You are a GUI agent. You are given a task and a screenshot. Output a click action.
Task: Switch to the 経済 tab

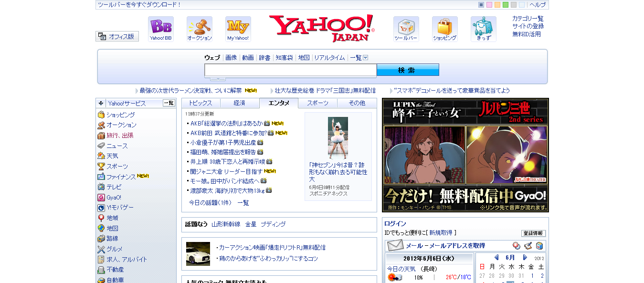click(x=240, y=103)
